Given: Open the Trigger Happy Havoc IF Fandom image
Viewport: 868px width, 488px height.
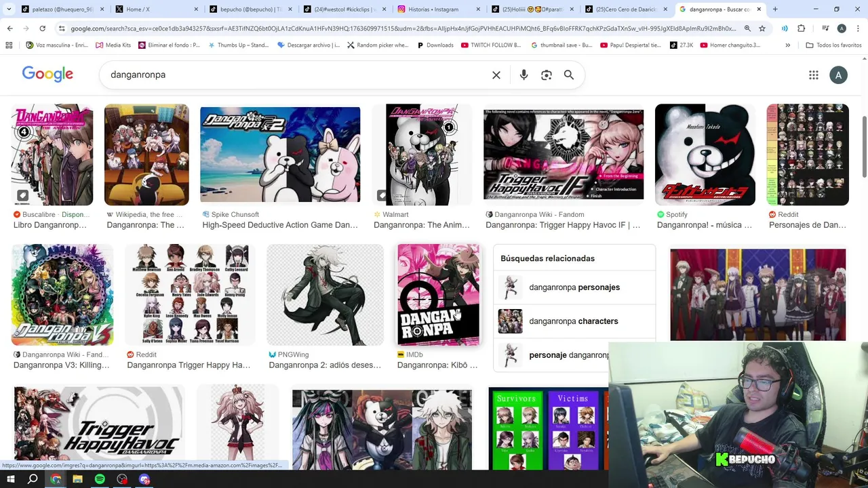Looking at the screenshot, I should 564,155.
